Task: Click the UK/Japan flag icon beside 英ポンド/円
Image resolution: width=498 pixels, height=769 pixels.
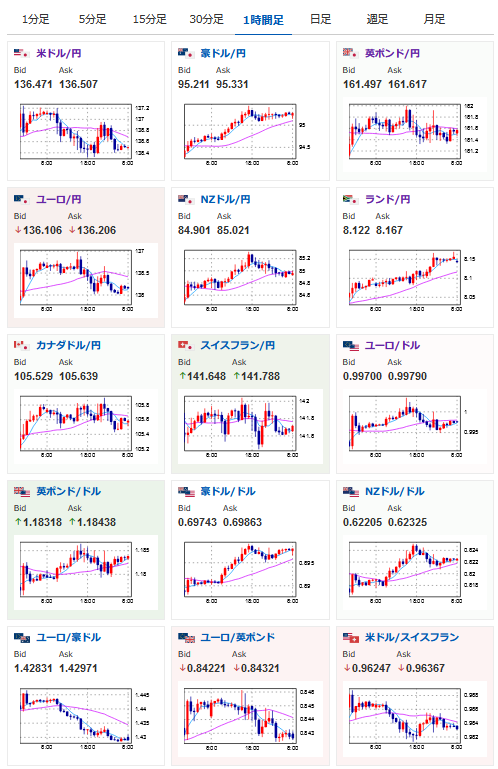Action: (350, 53)
